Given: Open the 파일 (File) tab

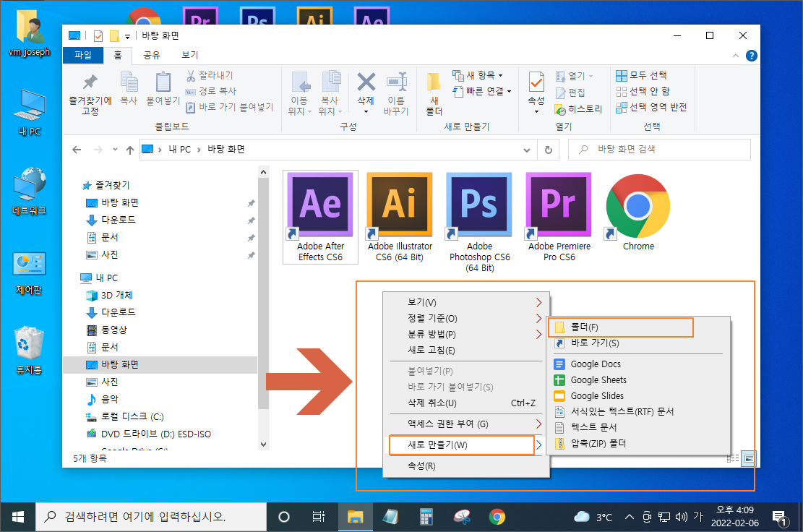Looking at the screenshot, I should [x=83, y=55].
